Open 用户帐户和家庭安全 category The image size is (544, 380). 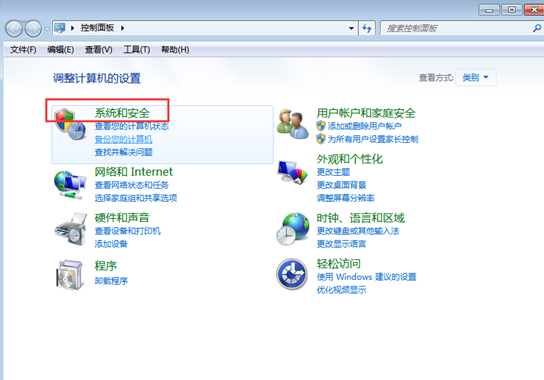pyautogui.click(x=366, y=113)
